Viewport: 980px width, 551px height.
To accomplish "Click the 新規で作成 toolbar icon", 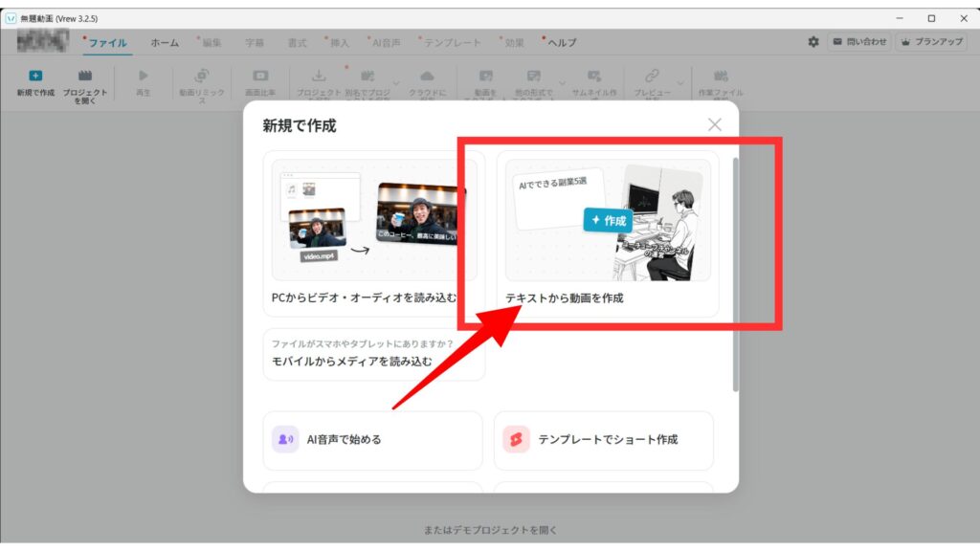I will click(34, 77).
